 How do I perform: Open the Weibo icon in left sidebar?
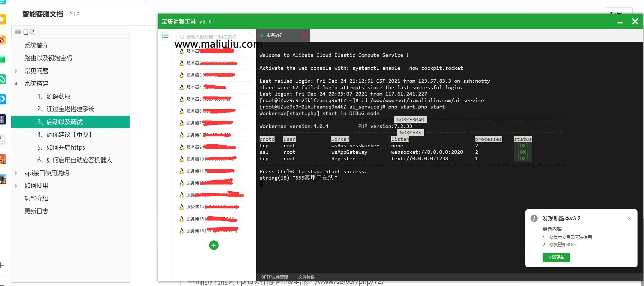coord(2,40)
